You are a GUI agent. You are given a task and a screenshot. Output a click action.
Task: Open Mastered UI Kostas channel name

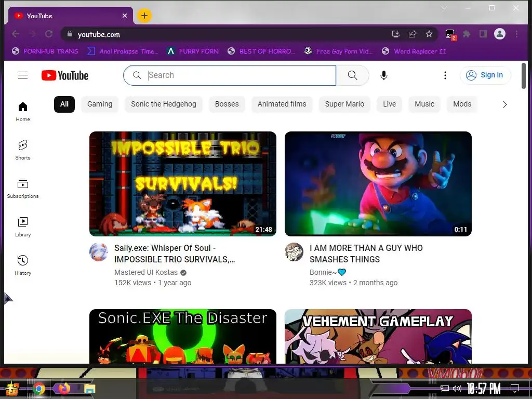point(146,272)
